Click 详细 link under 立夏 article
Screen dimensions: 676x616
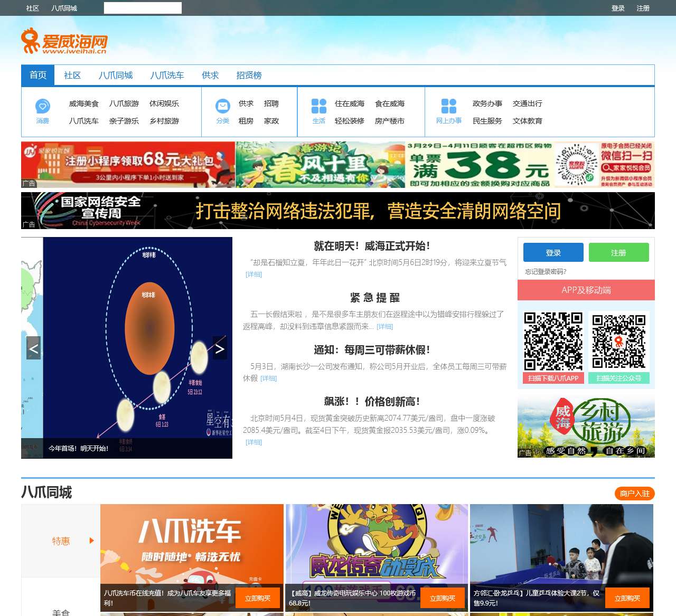pyautogui.click(x=254, y=274)
